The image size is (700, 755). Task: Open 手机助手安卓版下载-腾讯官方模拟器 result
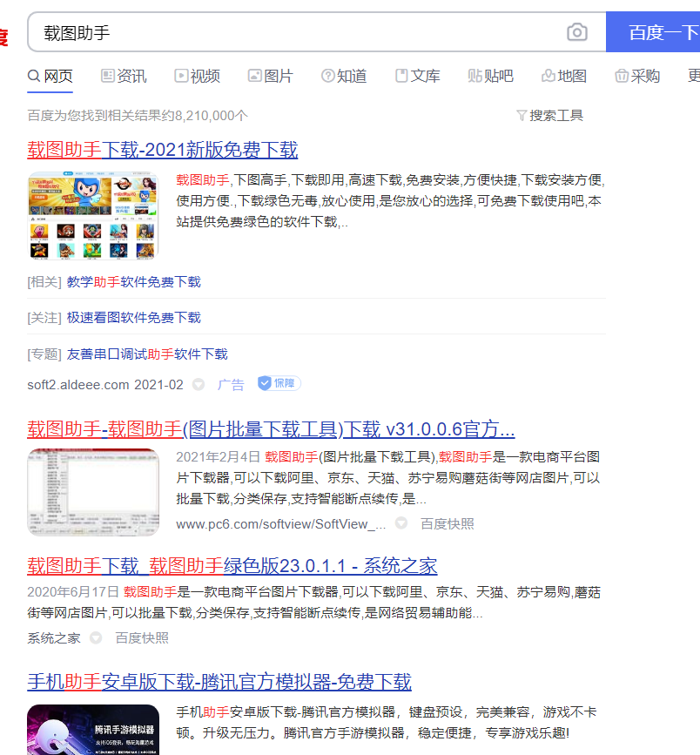pyautogui.click(x=219, y=682)
